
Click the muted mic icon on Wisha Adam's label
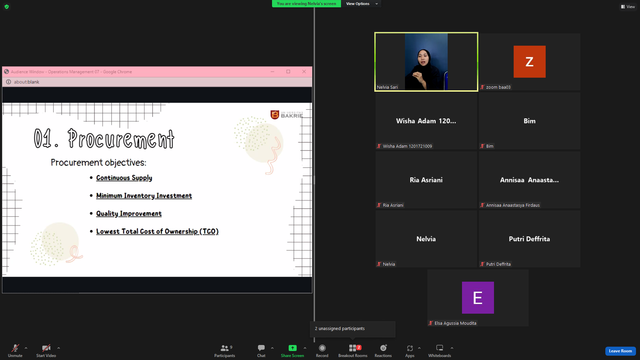pyautogui.click(x=379, y=146)
